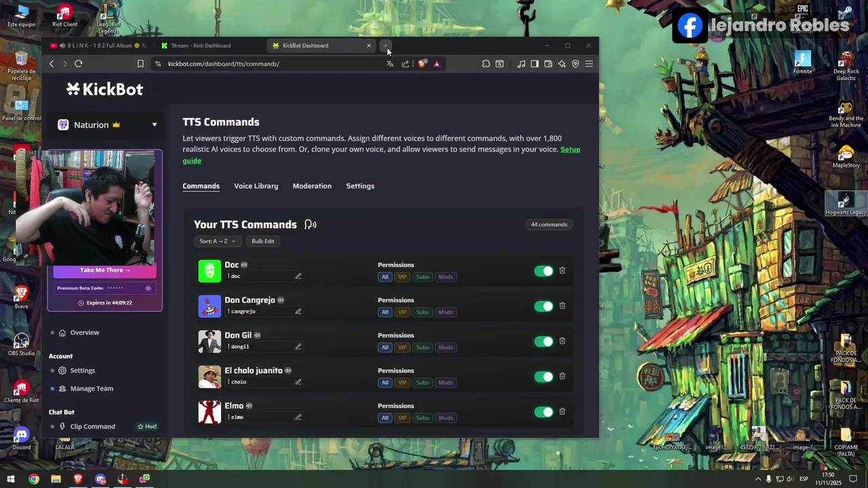Bookmark this page icon

tap(140, 64)
